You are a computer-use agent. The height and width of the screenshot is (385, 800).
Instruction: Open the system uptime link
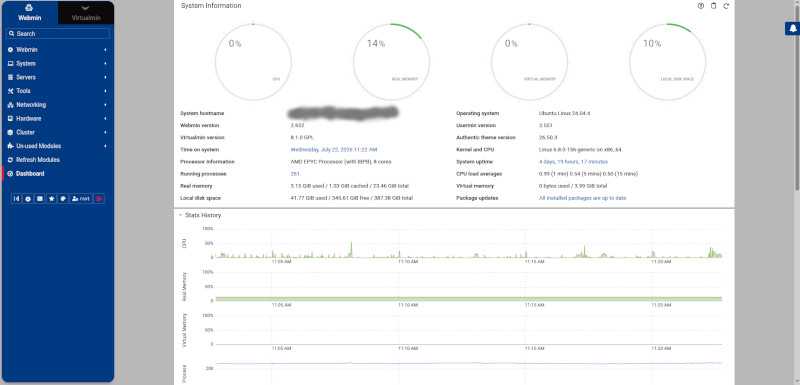pyautogui.click(x=573, y=162)
